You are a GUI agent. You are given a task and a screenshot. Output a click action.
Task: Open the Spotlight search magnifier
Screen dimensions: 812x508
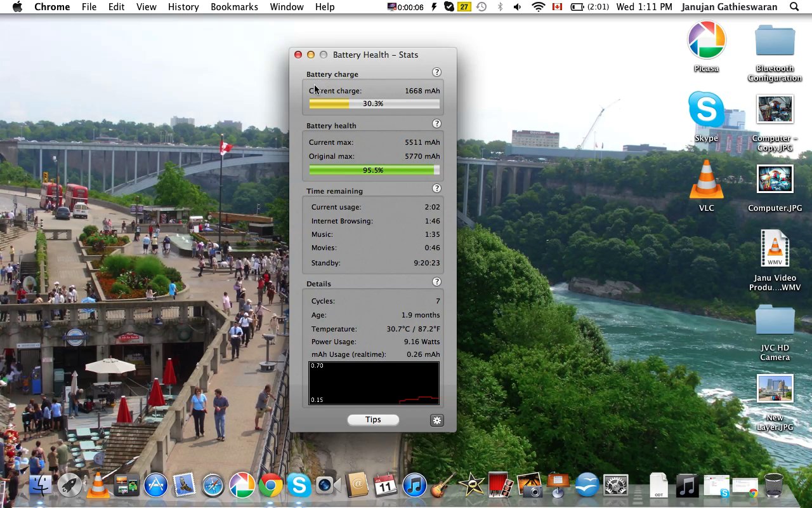[794, 7]
